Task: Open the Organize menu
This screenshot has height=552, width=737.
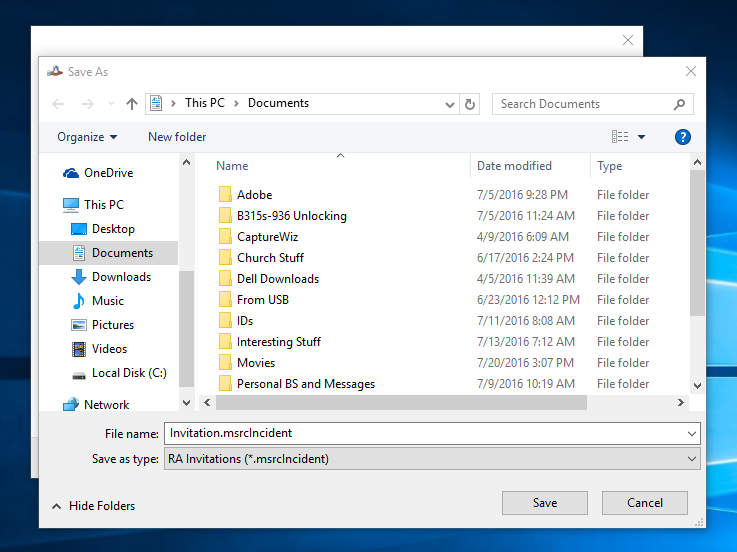Action: [87, 137]
